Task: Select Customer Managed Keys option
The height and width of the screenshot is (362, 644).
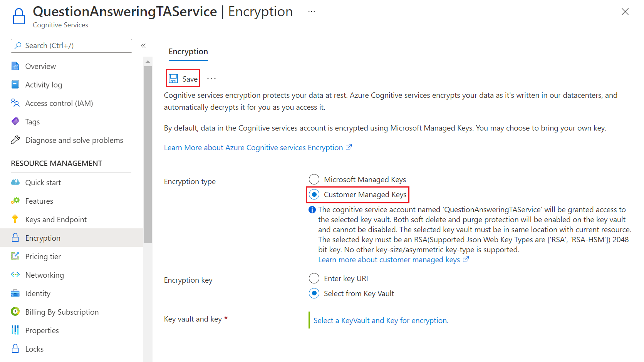Action: (314, 194)
